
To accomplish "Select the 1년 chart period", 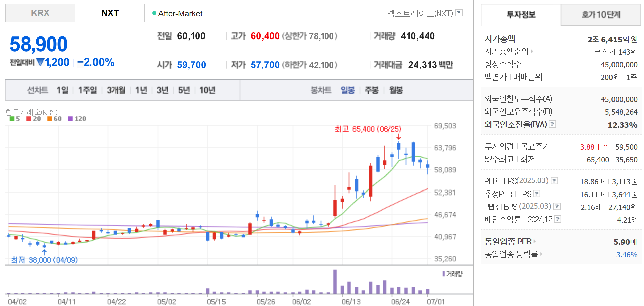I will pos(141,90).
